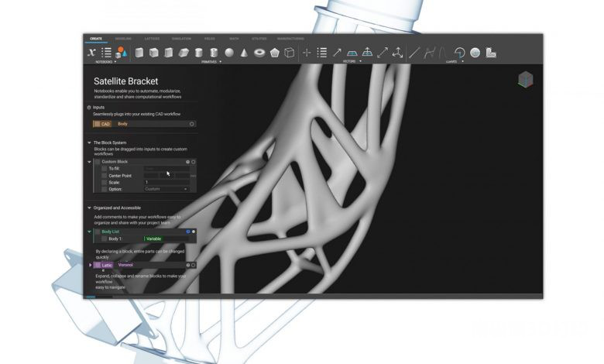Switch to the Manufacturing tab
This screenshot has height=364, width=604.
pyautogui.click(x=291, y=39)
